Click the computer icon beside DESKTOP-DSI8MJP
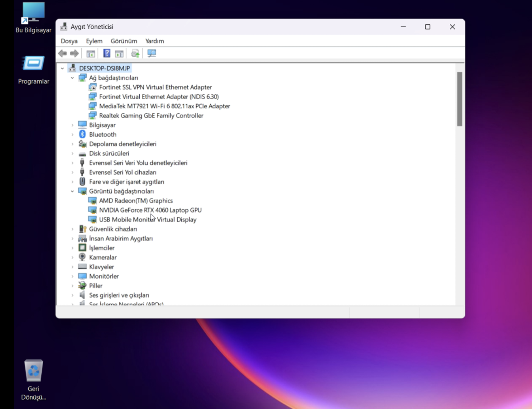532x409 pixels. pos(72,68)
